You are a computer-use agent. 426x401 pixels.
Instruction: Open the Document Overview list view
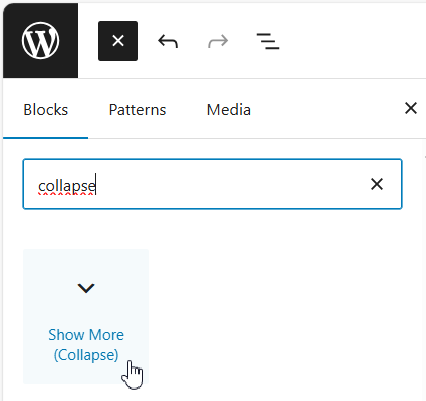coord(268,41)
